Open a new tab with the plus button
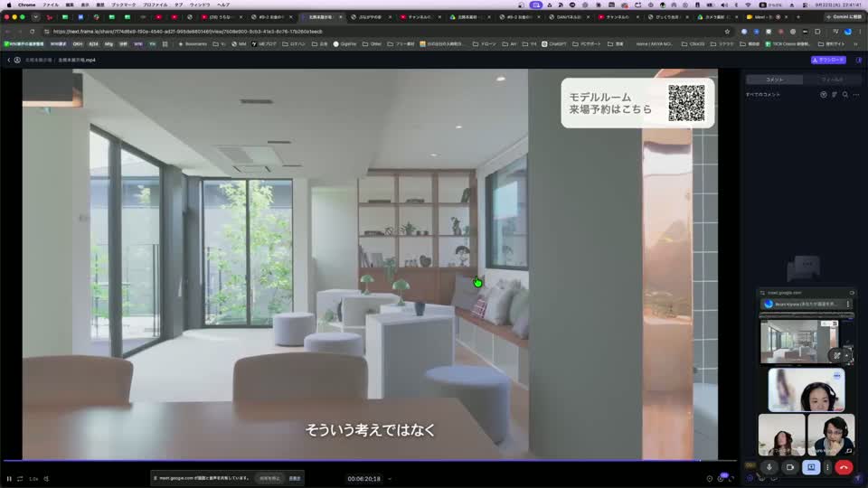Viewport: 868px width, 488px height. (x=797, y=17)
